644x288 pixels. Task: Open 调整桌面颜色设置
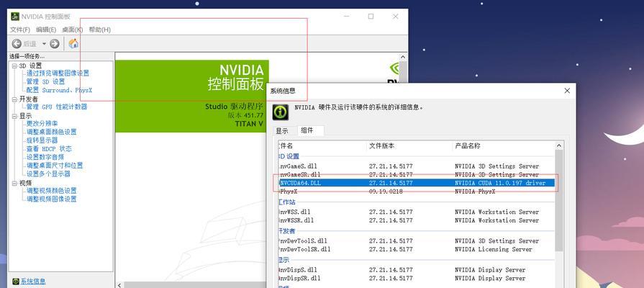(x=52, y=132)
